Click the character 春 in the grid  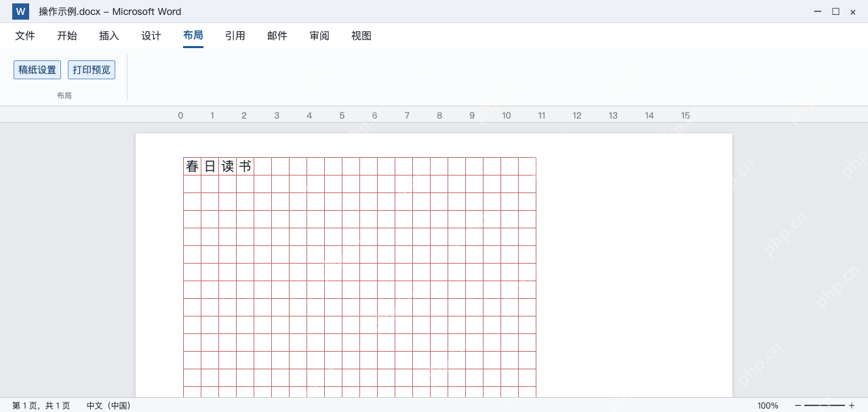coord(193,166)
